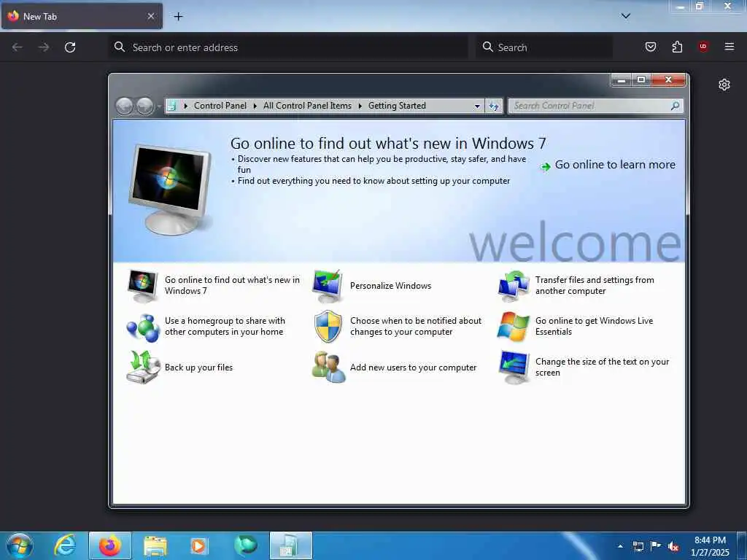The height and width of the screenshot is (560, 747).
Task: Click the large Windows 7 monitor image
Action: coord(170,189)
